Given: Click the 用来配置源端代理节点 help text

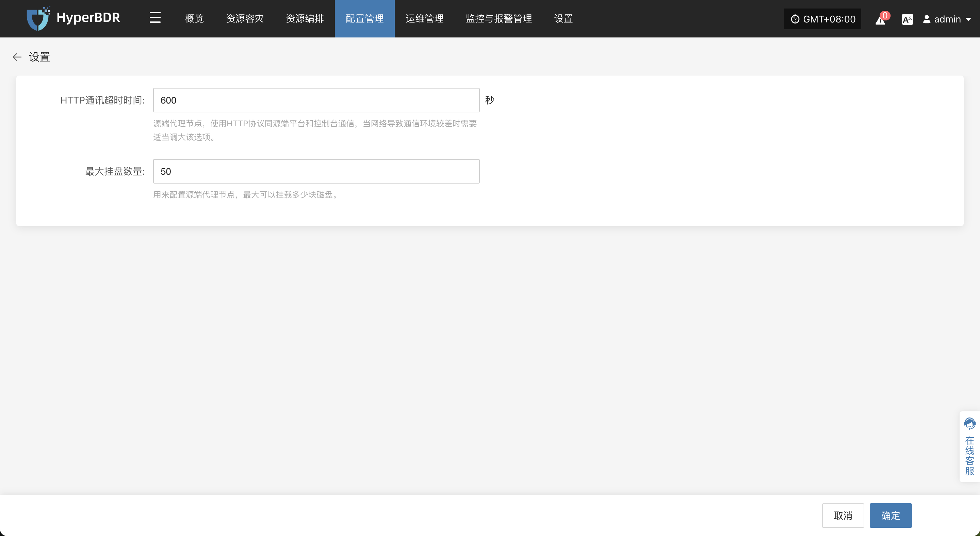Looking at the screenshot, I should tap(245, 194).
